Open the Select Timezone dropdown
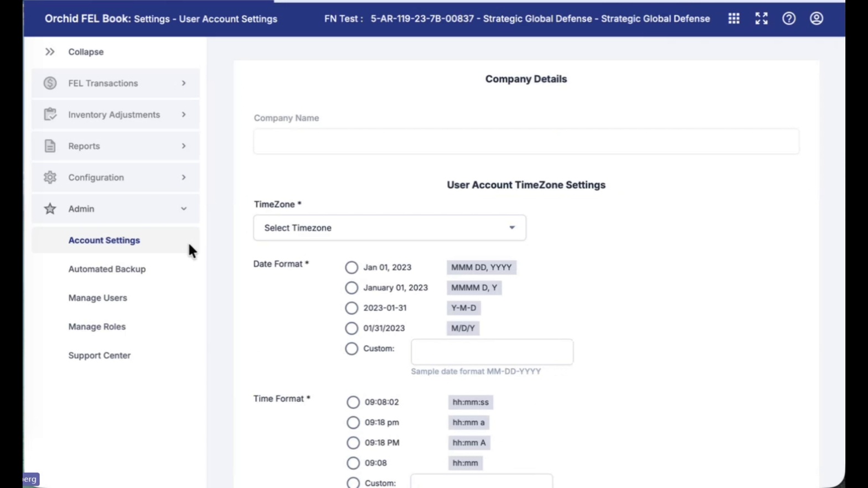The image size is (868, 488). (x=390, y=228)
